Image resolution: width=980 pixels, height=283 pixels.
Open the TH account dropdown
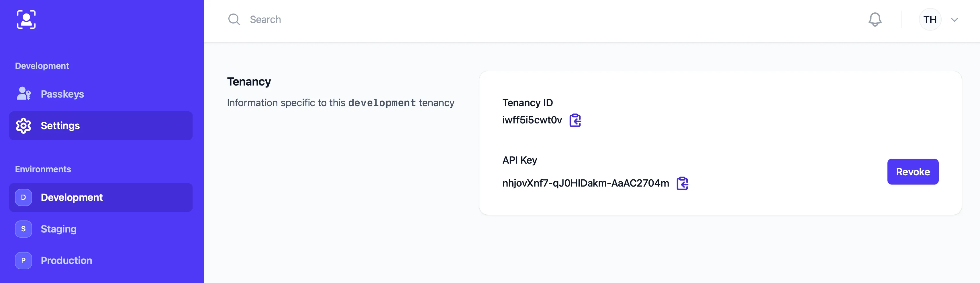(930, 19)
